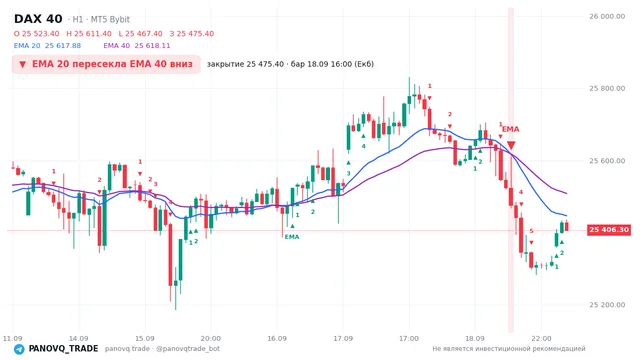Click the 'Не является инвестиционной рекомендацией' disclaimer

tap(509, 349)
